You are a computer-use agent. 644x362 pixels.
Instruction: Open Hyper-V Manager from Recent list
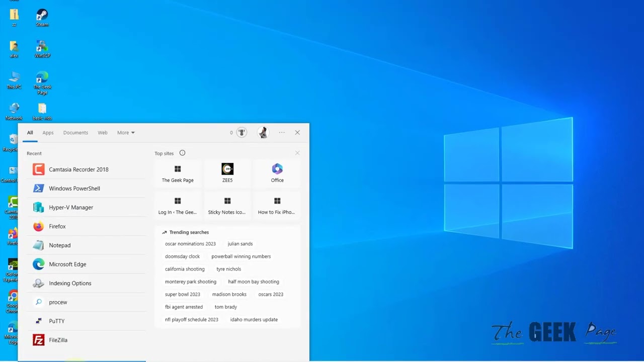coord(87,207)
